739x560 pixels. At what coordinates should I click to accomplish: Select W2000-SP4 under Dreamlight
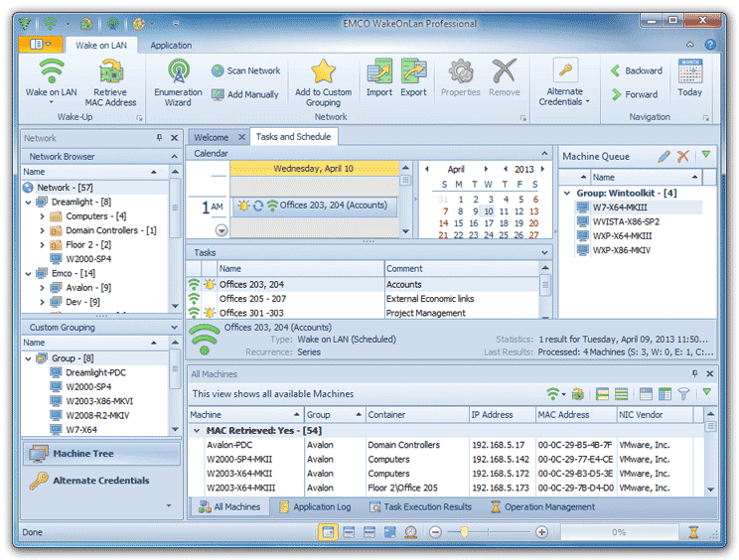coord(88,259)
